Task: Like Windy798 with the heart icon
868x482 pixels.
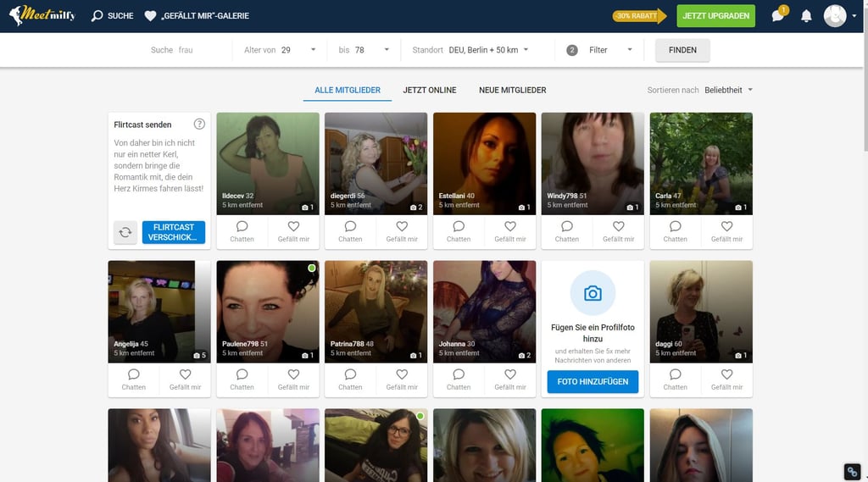Action: (x=618, y=227)
